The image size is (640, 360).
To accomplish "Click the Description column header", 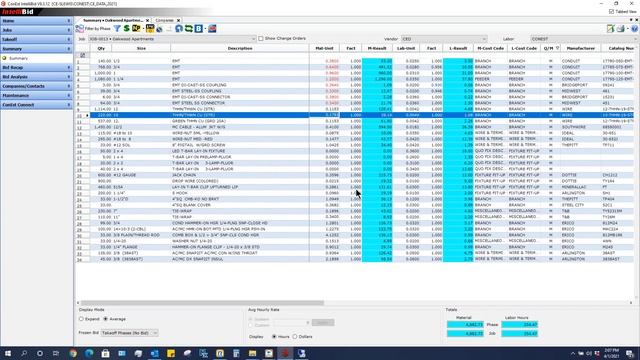I will coord(240,48).
